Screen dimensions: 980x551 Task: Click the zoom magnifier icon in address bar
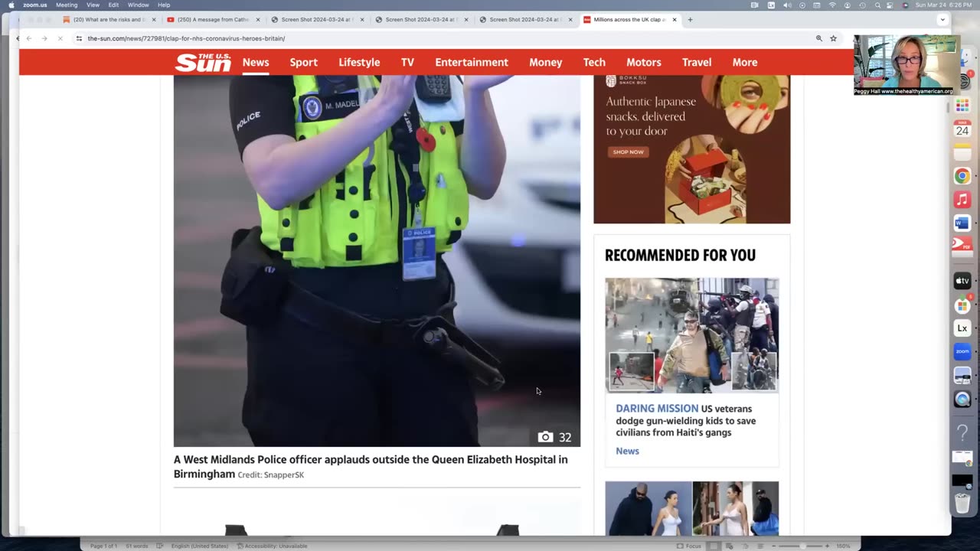(818, 38)
